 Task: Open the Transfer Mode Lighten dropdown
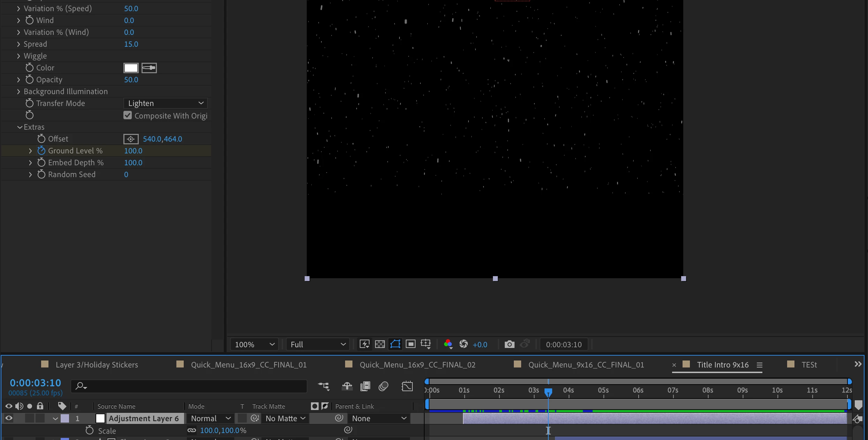click(x=165, y=103)
